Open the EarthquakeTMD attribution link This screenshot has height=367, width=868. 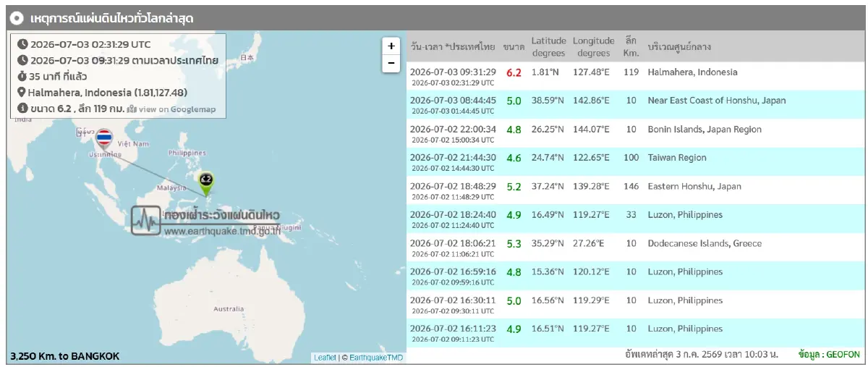click(x=376, y=358)
